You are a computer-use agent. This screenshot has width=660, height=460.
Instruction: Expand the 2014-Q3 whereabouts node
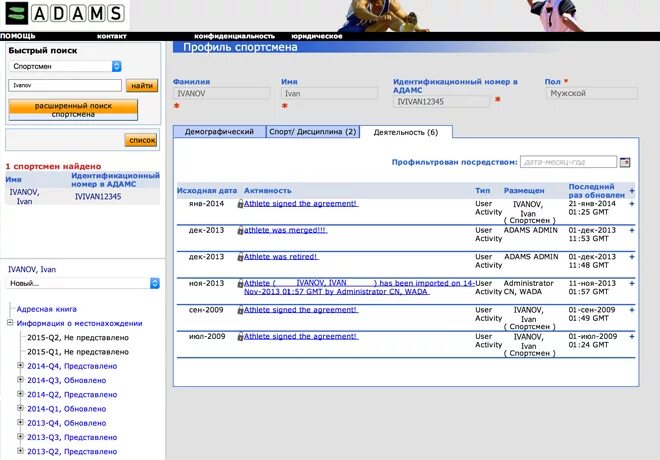coord(20,380)
